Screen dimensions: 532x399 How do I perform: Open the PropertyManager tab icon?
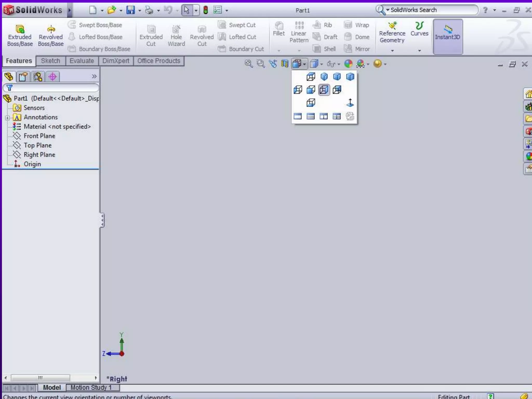[x=23, y=77]
